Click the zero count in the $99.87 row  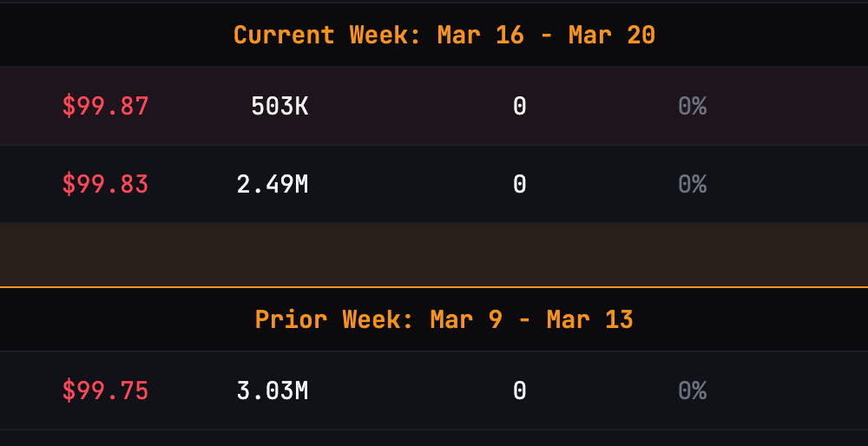pos(519,107)
